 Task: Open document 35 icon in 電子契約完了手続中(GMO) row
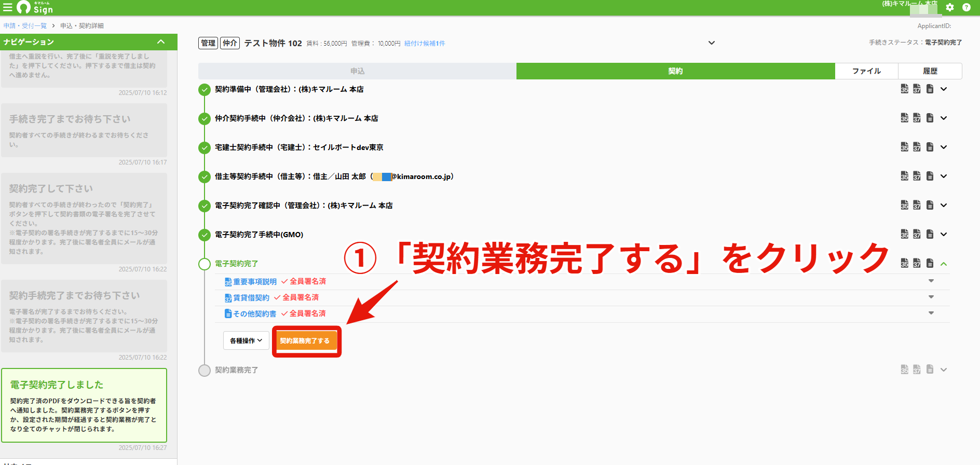[905, 234]
